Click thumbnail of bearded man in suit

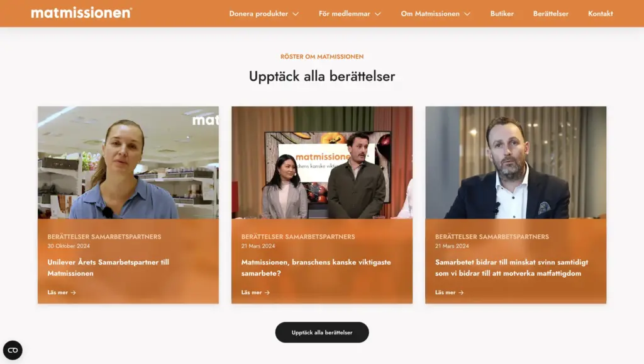pos(516,162)
